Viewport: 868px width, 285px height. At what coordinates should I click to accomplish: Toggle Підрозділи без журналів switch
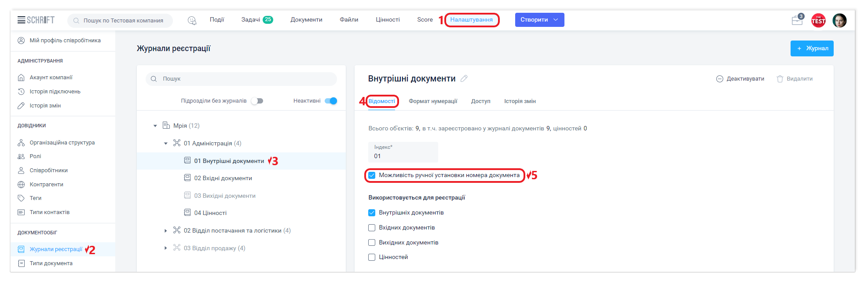coord(257,101)
